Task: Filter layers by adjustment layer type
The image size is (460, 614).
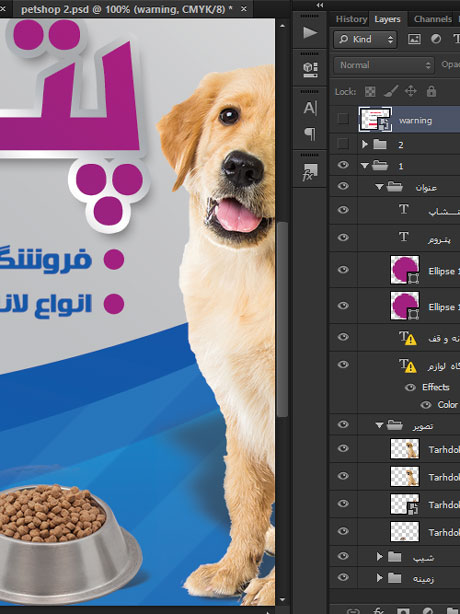Action: click(436, 39)
